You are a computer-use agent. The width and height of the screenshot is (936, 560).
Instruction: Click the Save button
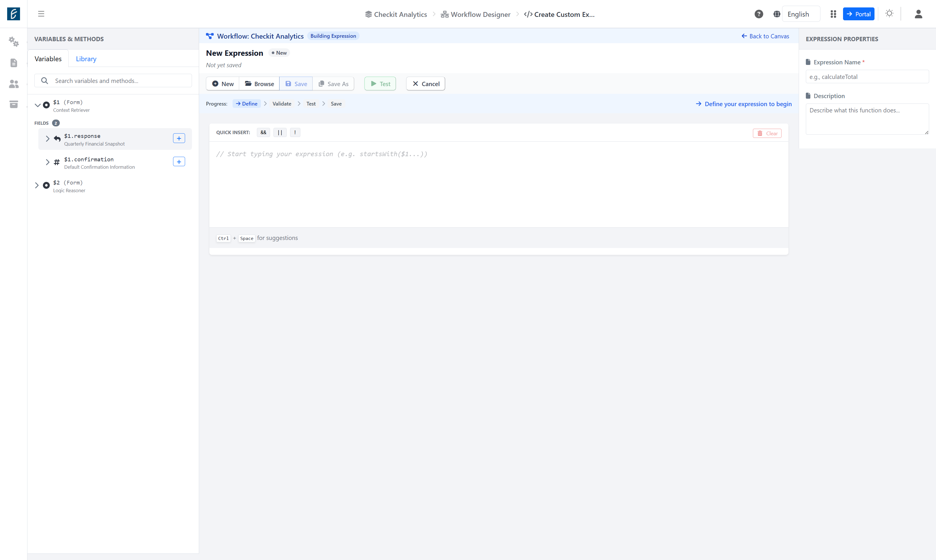[x=296, y=84]
